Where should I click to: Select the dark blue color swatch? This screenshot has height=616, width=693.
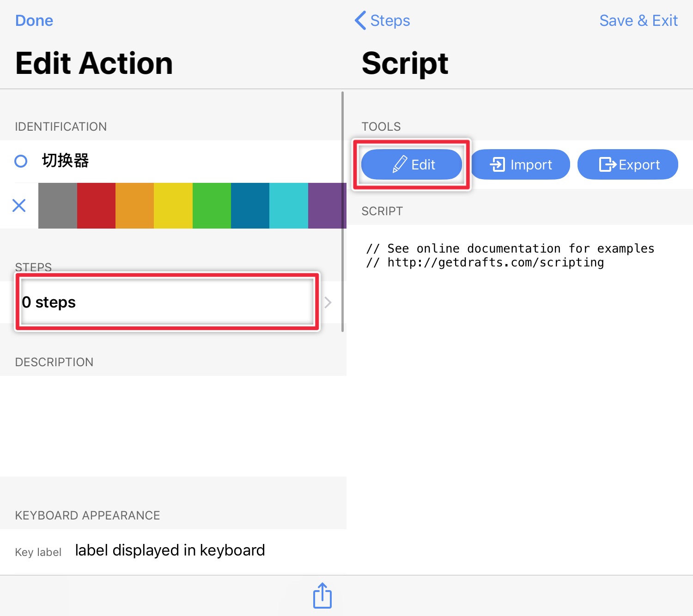(250, 205)
